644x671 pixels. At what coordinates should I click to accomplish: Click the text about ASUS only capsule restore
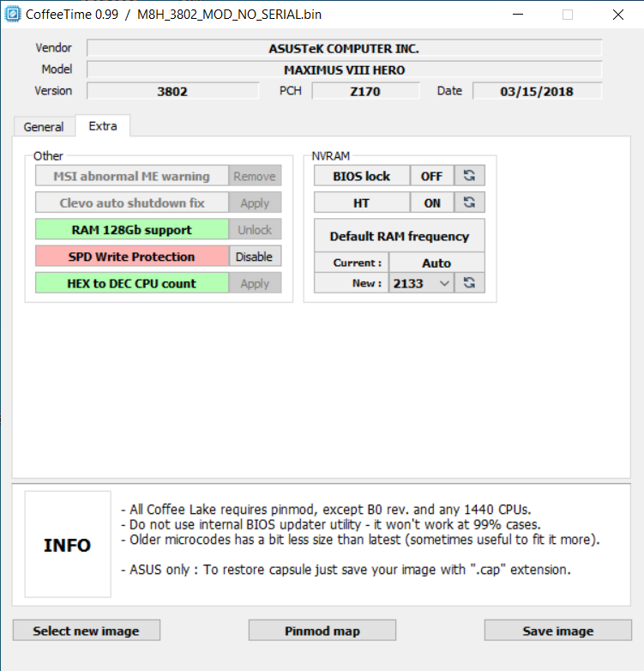[x=346, y=570]
